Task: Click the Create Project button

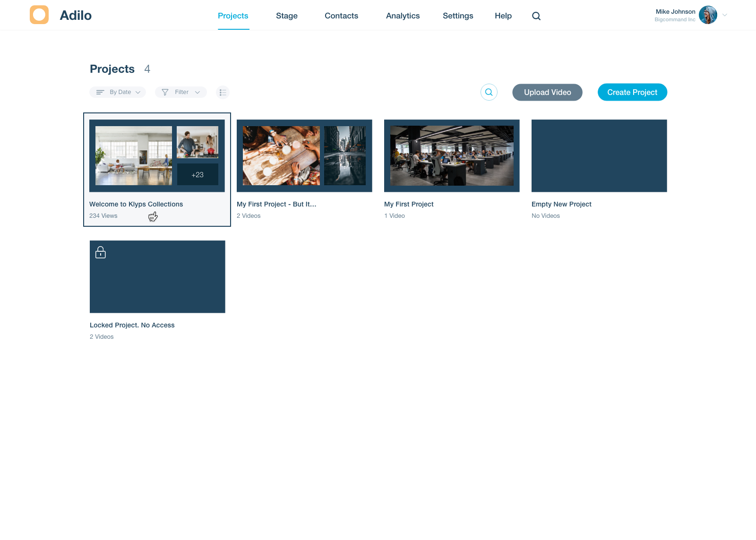Action: point(632,92)
